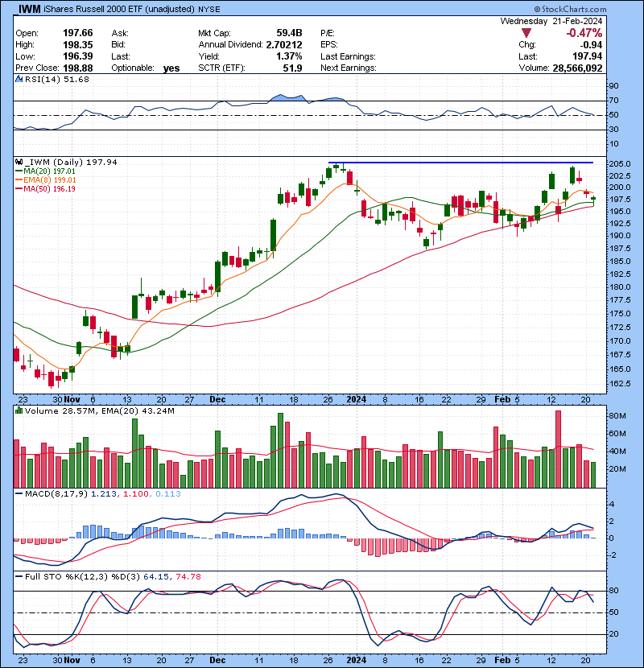
Task: Open the StockCharts.com copyright link
Action: tap(570, 9)
